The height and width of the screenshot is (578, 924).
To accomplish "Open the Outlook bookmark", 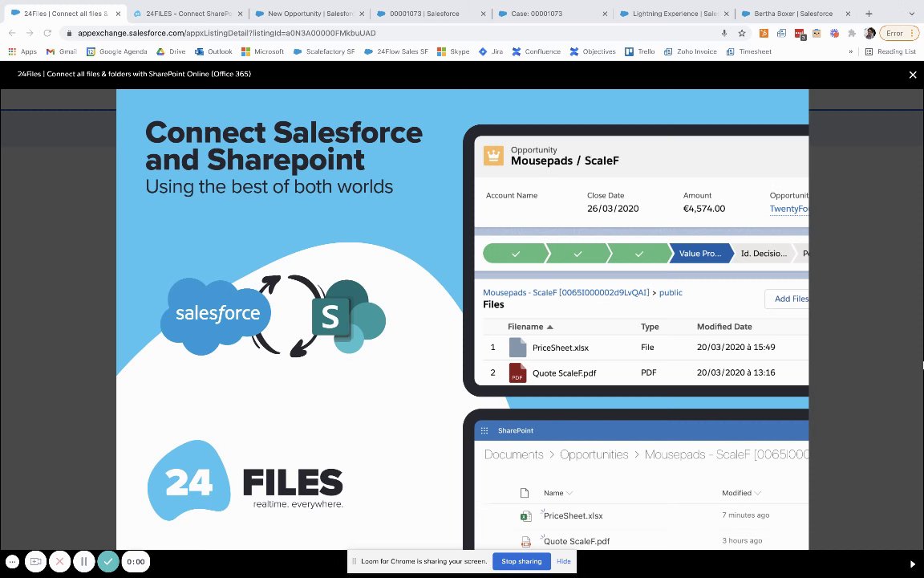I will coord(213,51).
